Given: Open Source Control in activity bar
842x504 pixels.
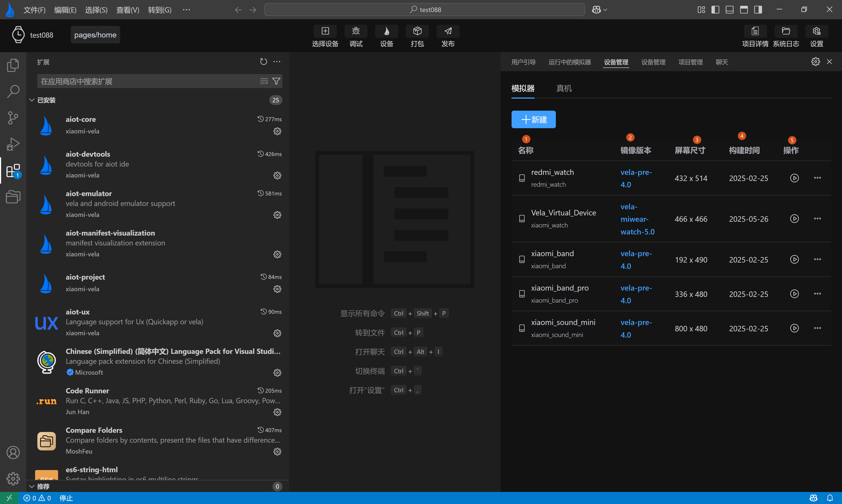Looking at the screenshot, I should pyautogui.click(x=13, y=118).
